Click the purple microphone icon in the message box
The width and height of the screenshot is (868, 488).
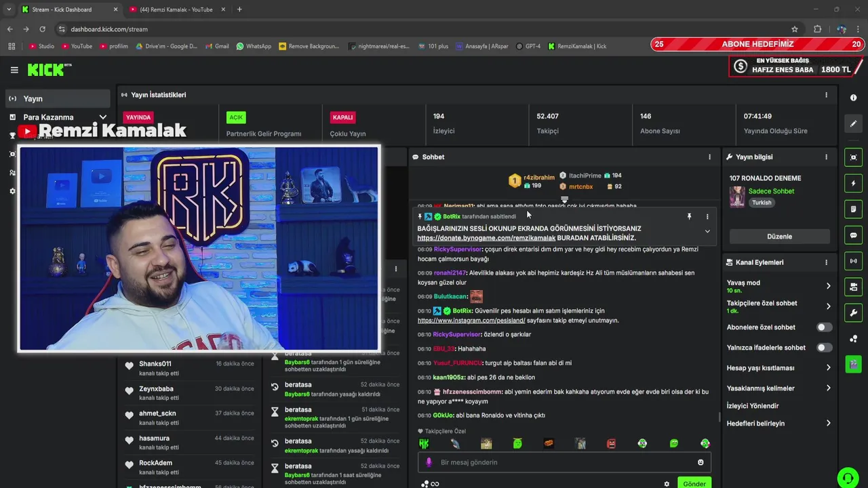coord(429,462)
